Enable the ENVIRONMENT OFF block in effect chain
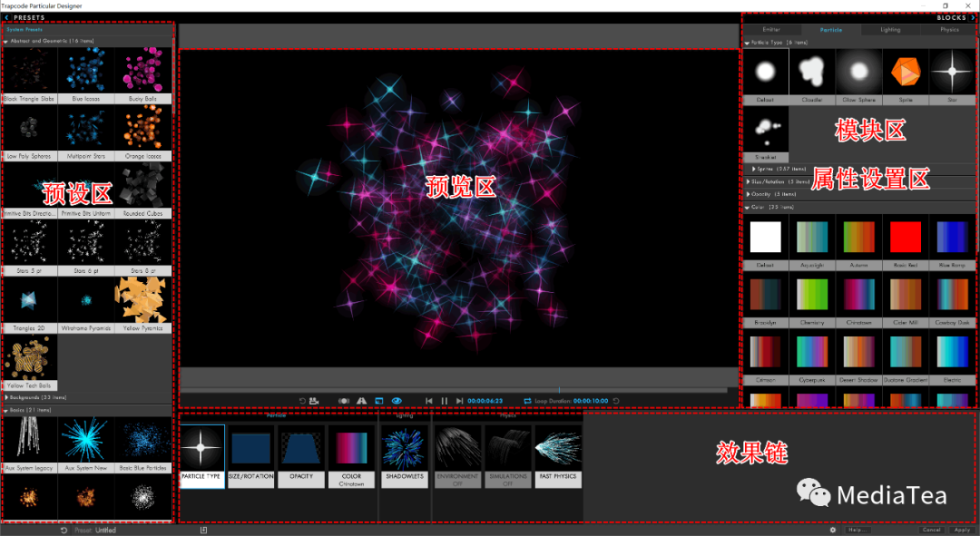 tap(457, 449)
